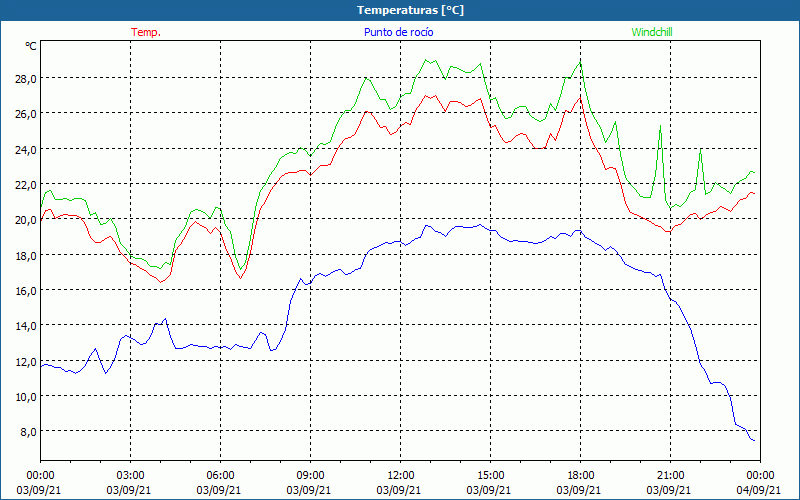Click the '14,0' y-axis value
The height and width of the screenshot is (500, 800).
coord(25,326)
